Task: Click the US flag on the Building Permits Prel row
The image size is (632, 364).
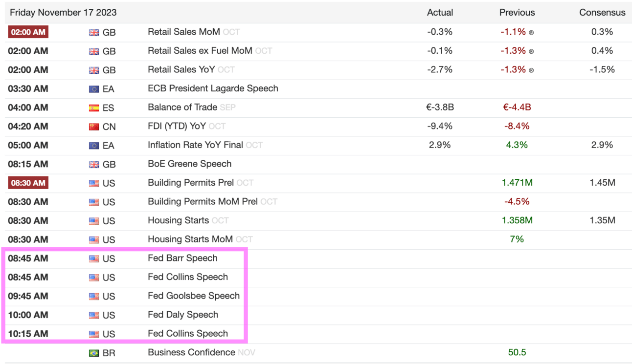Action: click(94, 184)
